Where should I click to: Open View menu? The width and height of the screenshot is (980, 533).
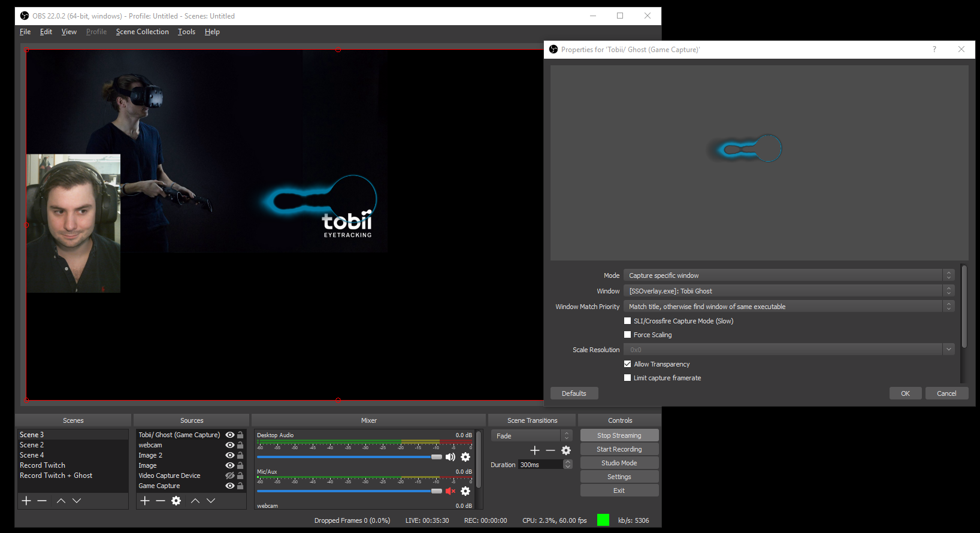69,32
